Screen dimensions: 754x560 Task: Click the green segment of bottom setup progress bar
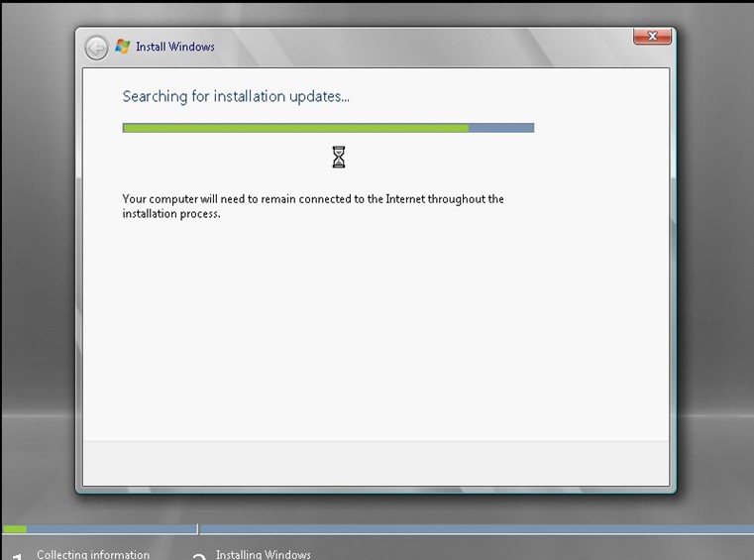(15, 529)
